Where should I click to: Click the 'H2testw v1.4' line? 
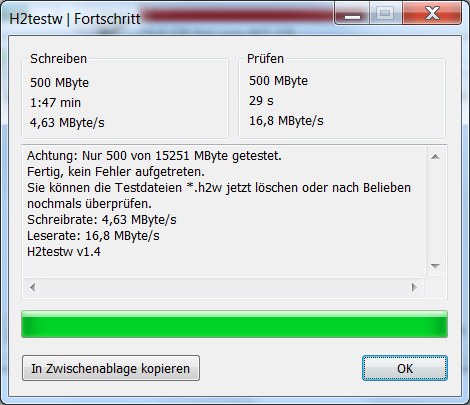(x=64, y=252)
